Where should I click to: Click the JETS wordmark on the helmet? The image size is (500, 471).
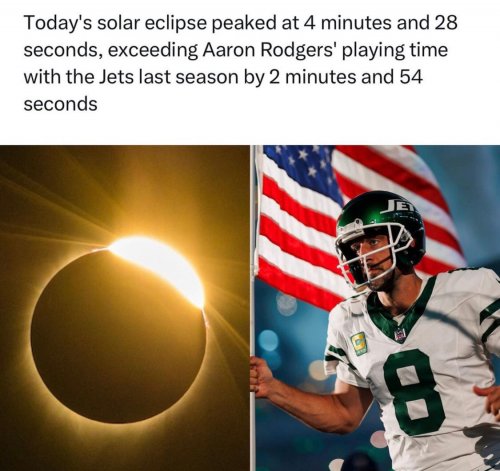pyautogui.click(x=401, y=207)
